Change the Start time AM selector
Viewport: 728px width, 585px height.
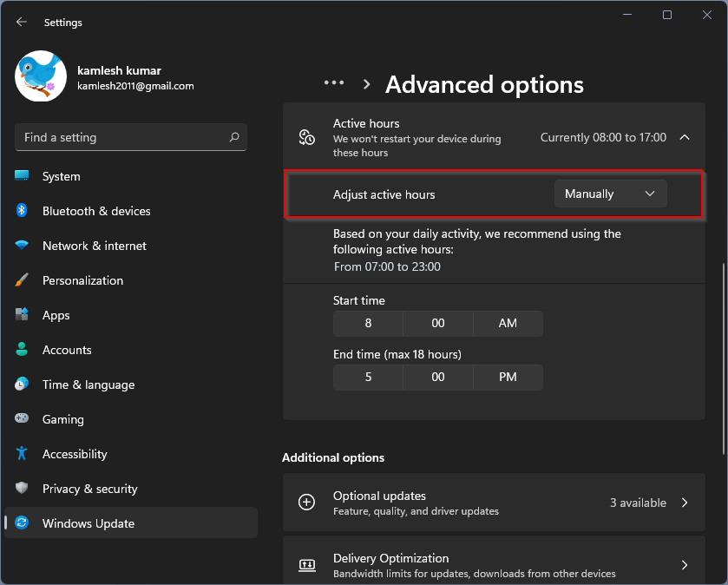(508, 323)
